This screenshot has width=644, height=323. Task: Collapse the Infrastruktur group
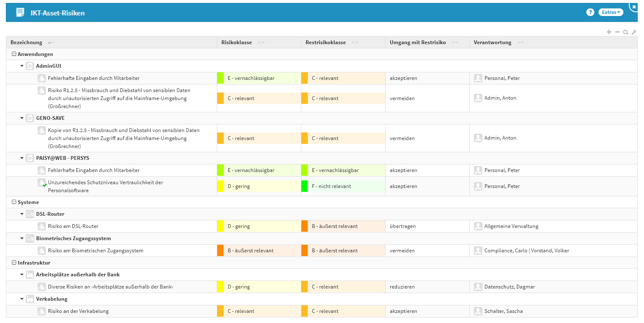click(14, 263)
